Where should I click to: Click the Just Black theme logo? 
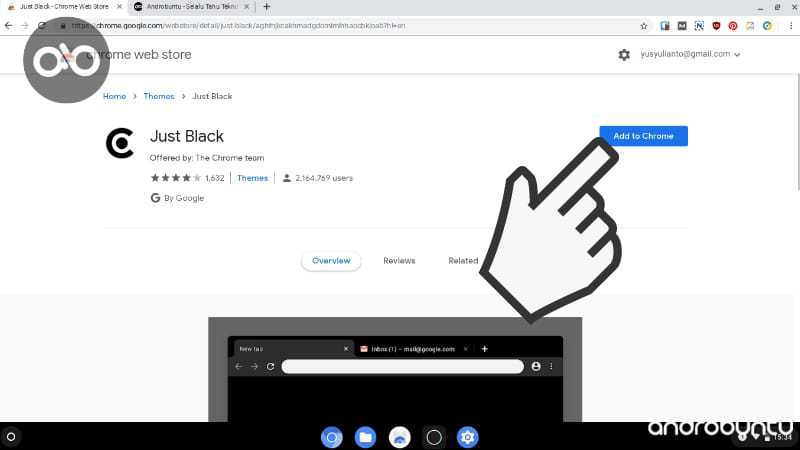[x=120, y=143]
